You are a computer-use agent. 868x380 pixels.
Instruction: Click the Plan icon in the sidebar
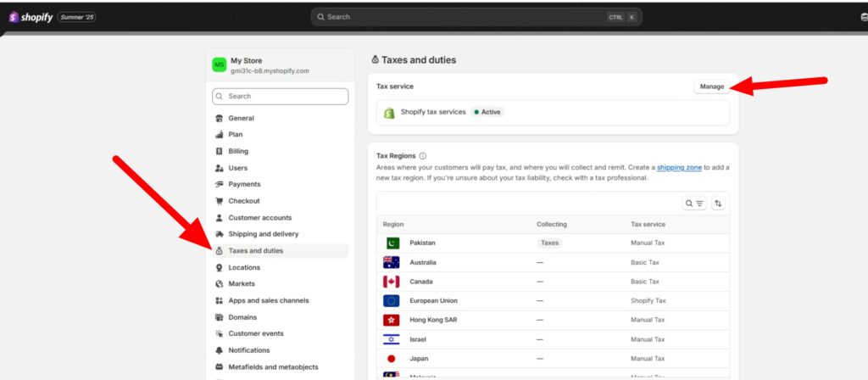(219, 135)
